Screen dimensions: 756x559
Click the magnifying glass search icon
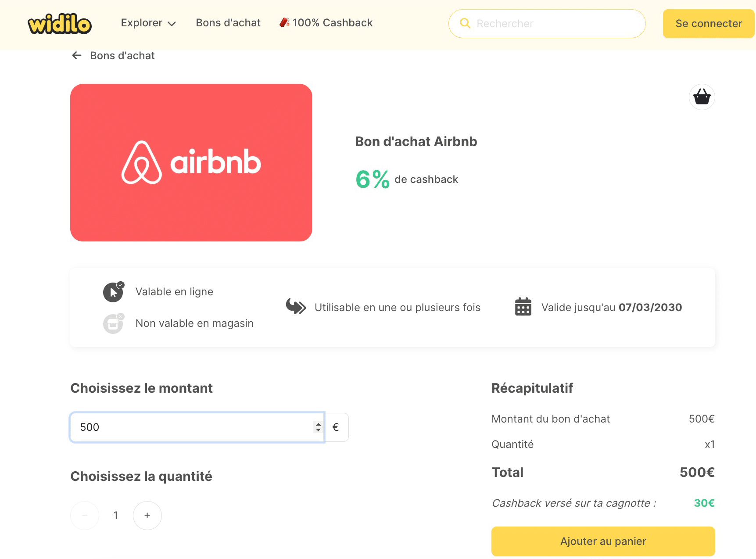pos(465,23)
